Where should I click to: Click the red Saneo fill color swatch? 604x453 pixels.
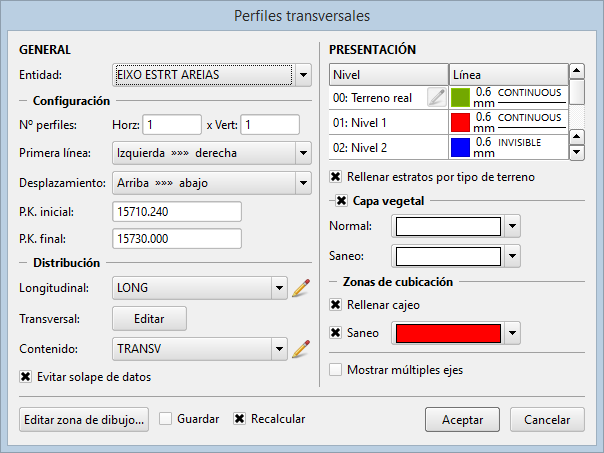click(x=448, y=333)
